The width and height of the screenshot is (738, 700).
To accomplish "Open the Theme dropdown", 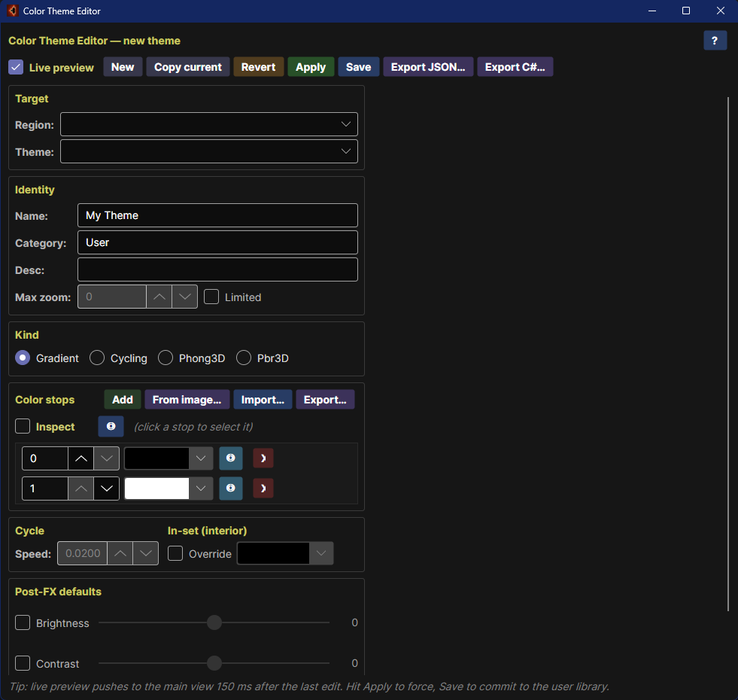I will click(209, 151).
